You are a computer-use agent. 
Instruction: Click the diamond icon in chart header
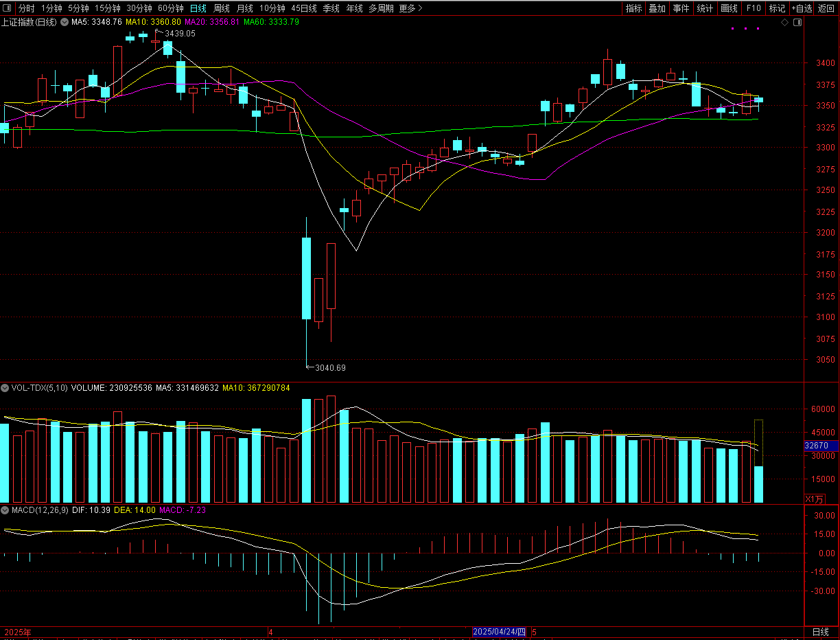pyautogui.click(x=785, y=23)
